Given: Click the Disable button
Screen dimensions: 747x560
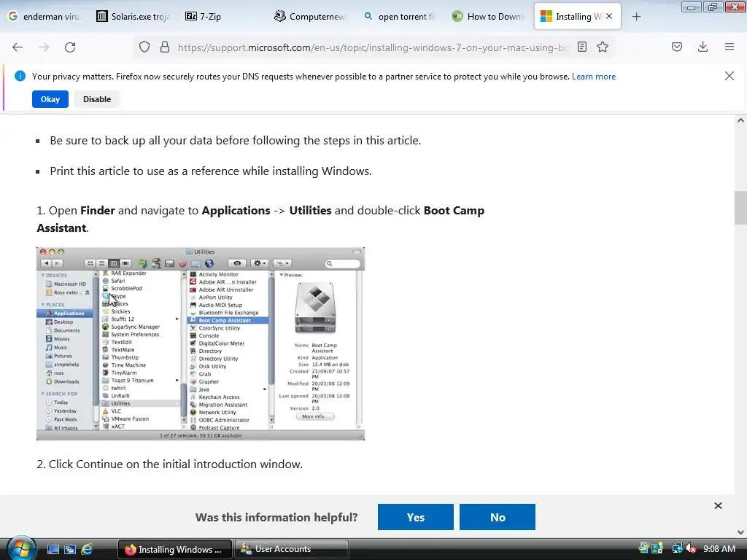Looking at the screenshot, I should (97, 99).
